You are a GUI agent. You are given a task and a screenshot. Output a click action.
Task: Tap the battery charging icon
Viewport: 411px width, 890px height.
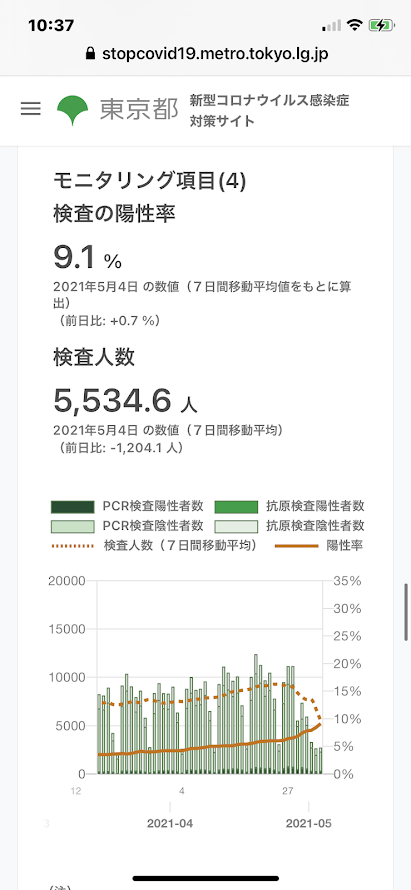click(x=379, y=25)
